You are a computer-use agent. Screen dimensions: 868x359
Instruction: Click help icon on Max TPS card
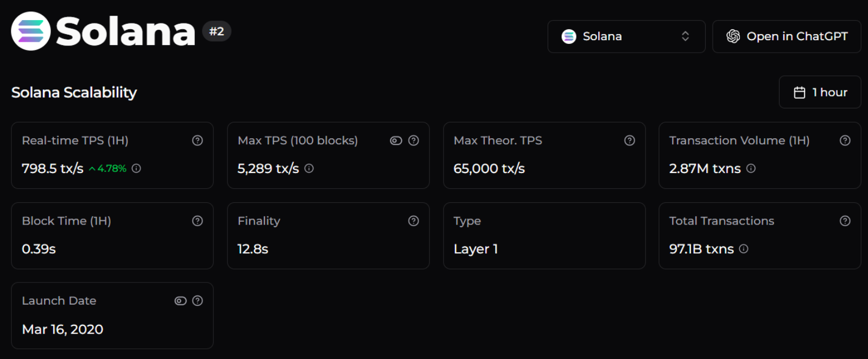414,140
